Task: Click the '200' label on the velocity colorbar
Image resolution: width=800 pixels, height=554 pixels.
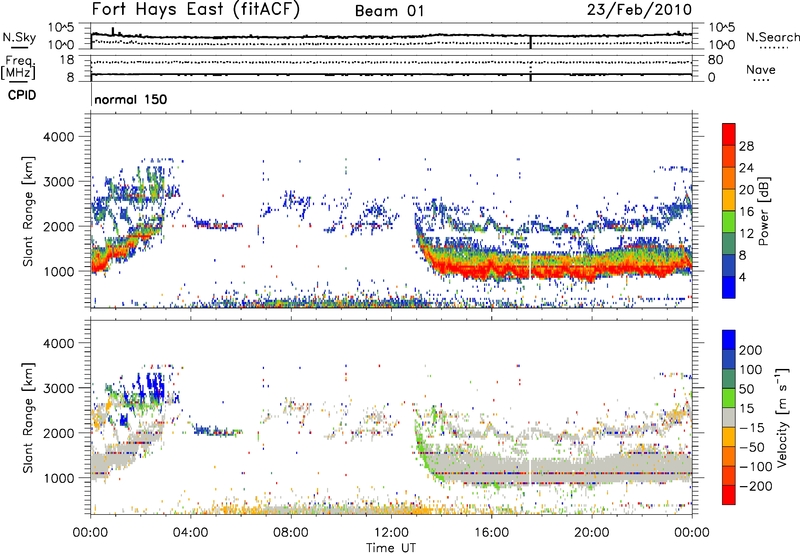Action: (750, 350)
